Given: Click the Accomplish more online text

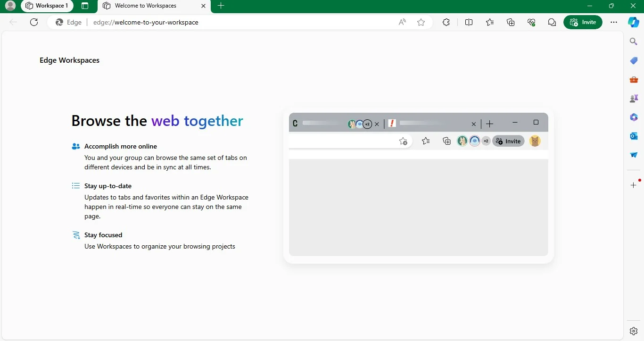Looking at the screenshot, I should (x=121, y=146).
